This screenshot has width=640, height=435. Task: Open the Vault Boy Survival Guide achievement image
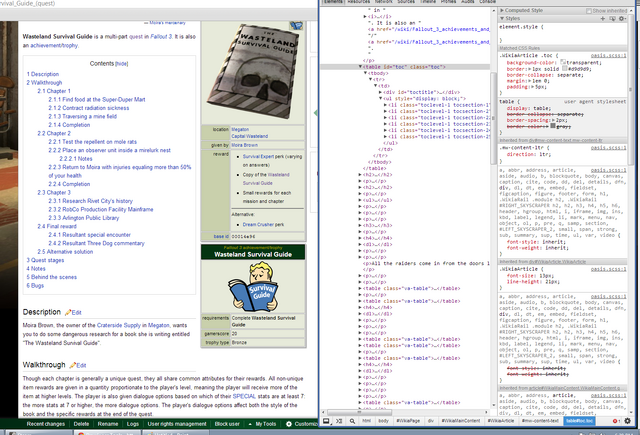[x=253, y=286]
